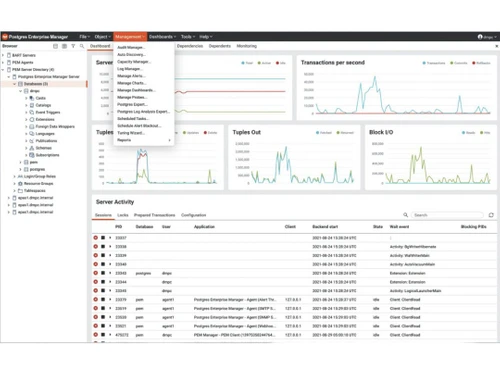This screenshot has width=500, height=375.
Task: Terminate the AutoVacuumMain session with red icon
Action: [96, 264]
